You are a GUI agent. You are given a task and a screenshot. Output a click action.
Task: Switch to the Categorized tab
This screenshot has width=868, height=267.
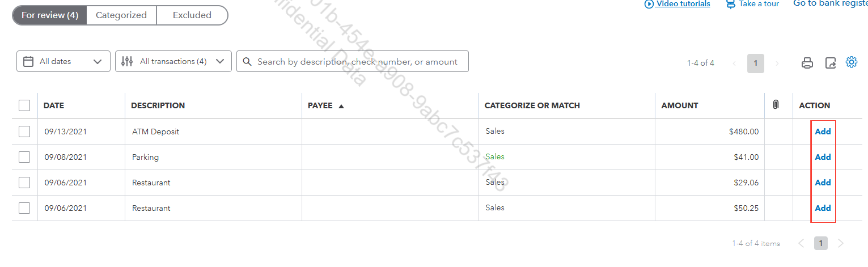point(121,15)
